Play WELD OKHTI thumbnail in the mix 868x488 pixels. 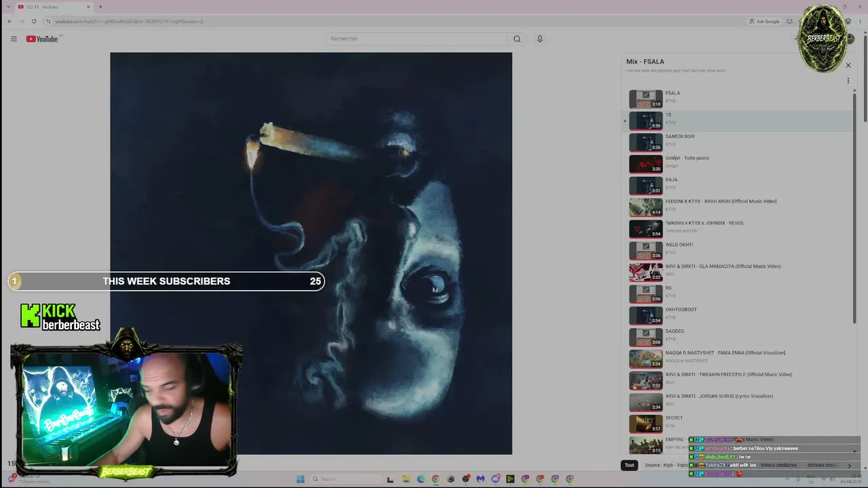click(x=646, y=251)
